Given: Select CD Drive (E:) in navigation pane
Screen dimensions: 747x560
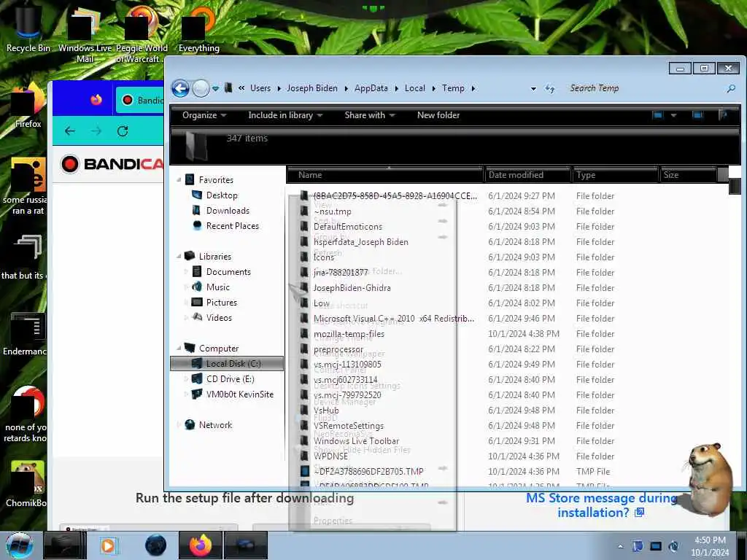Looking at the screenshot, I should [x=230, y=379].
